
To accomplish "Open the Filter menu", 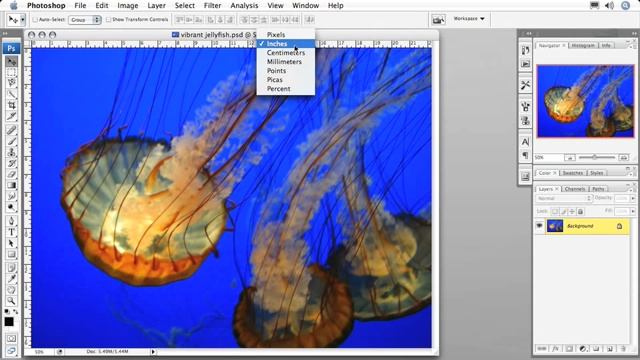I will (x=212, y=5).
